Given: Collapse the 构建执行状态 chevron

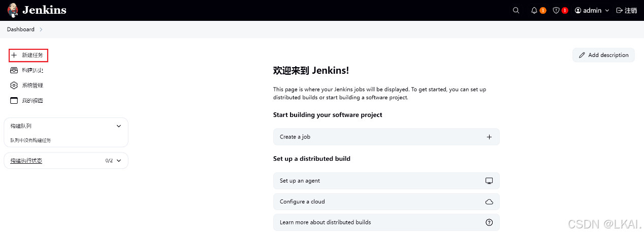Looking at the screenshot, I should point(119,161).
